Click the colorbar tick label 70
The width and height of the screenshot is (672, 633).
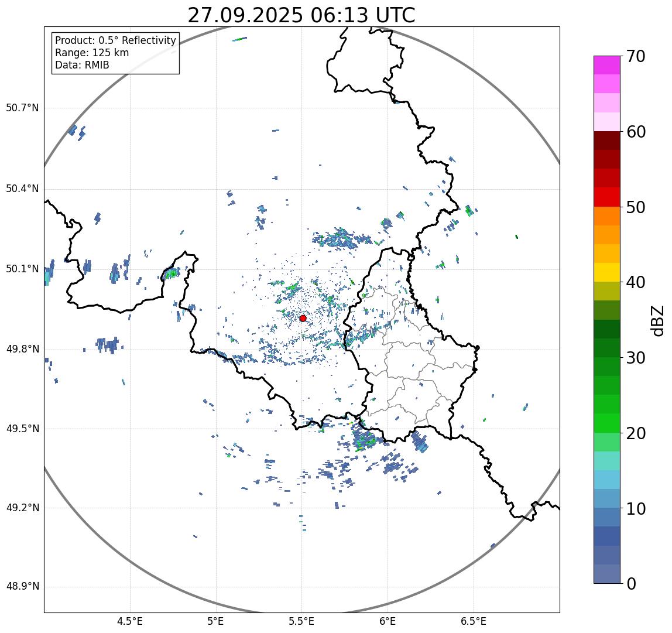tap(636, 56)
